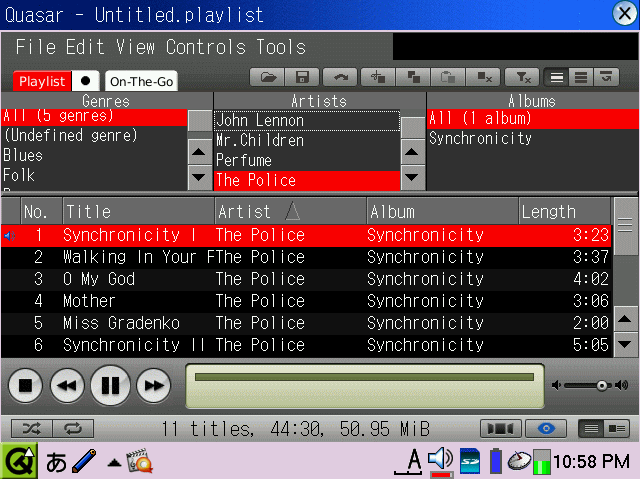Cut selected tracks with the scissors icon
Image resolution: width=640 pixels, height=479 pixels.
[x=378, y=77]
